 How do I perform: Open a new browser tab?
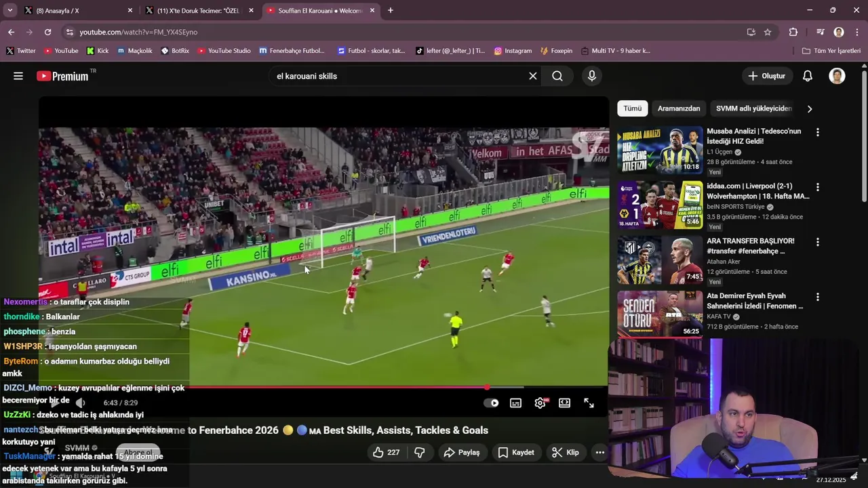coord(391,10)
